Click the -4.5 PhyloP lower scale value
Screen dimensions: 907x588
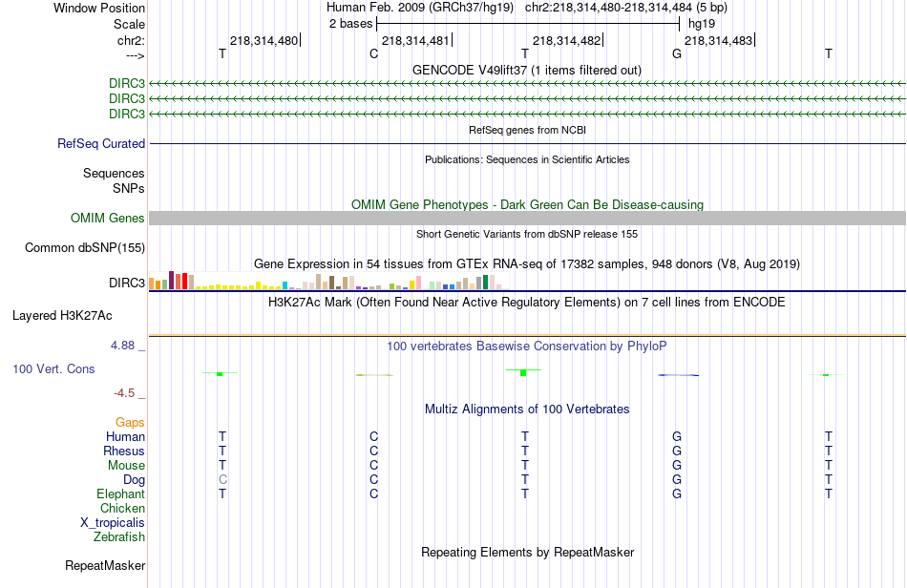point(124,393)
